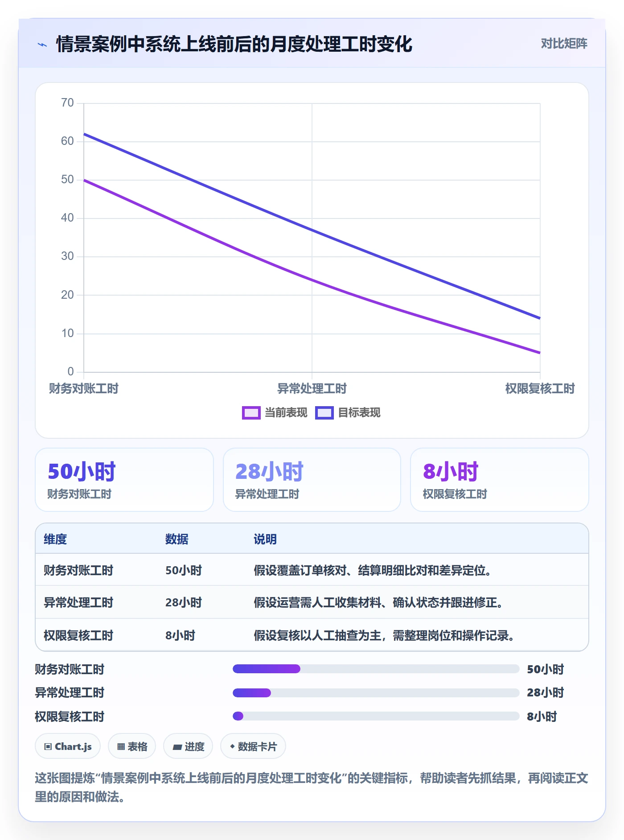Click the 权限复核工时 progress row label

pos(70,716)
